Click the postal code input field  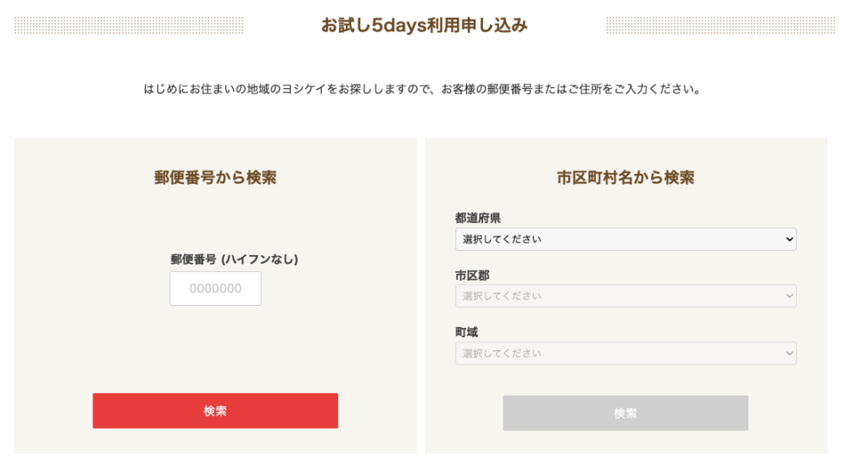tap(215, 288)
